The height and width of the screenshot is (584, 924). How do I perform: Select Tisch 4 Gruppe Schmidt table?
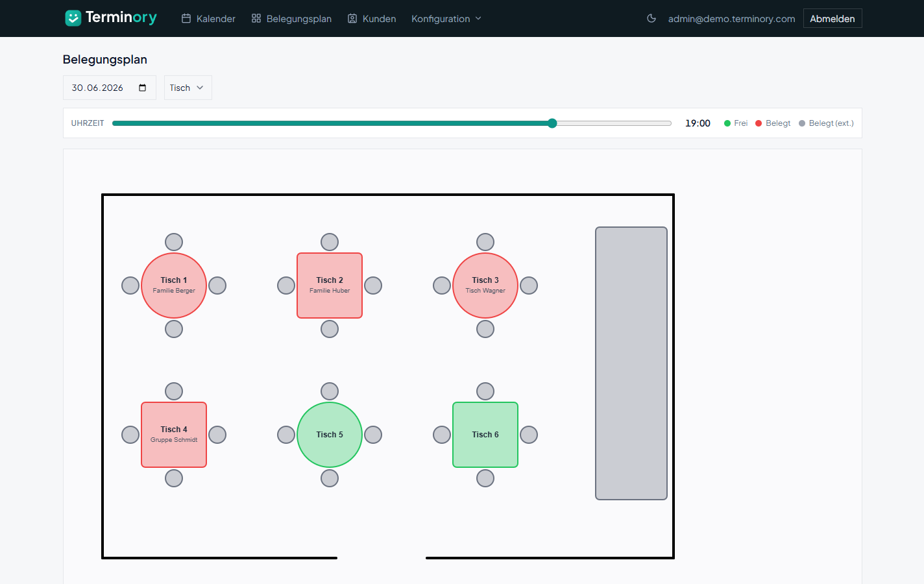[x=174, y=435]
